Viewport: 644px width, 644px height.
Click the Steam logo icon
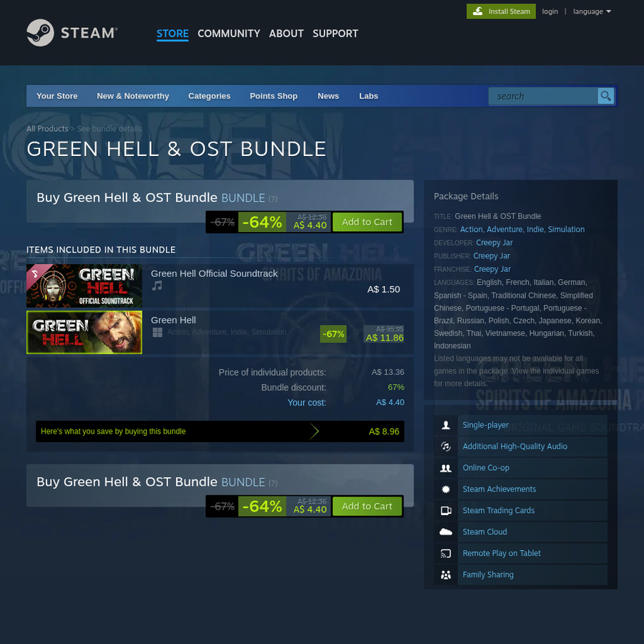[40, 32]
